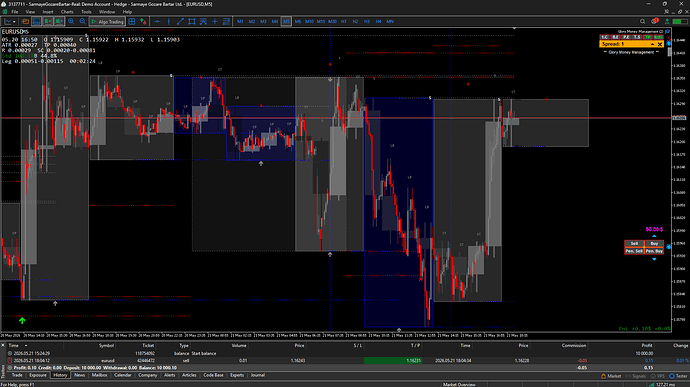Switch to the Exposure tab
690x387 pixels.
tap(38, 375)
